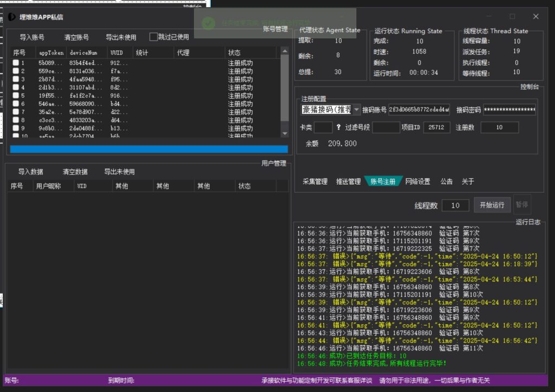Click the account list scroll-down arrow
This screenshot has height=392, width=555.
[x=285, y=133]
